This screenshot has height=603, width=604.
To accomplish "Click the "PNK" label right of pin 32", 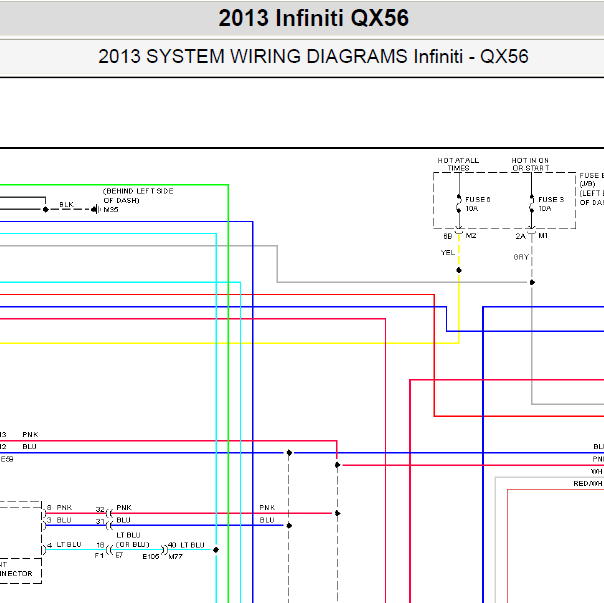I will click(124, 507).
